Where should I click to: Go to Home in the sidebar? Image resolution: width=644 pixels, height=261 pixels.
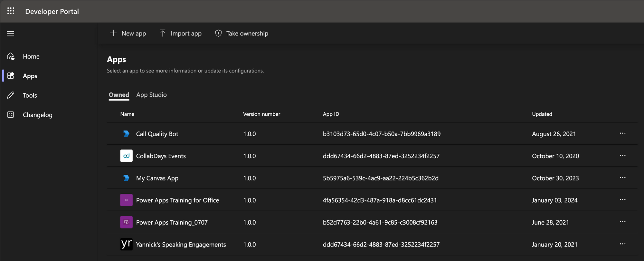click(31, 56)
